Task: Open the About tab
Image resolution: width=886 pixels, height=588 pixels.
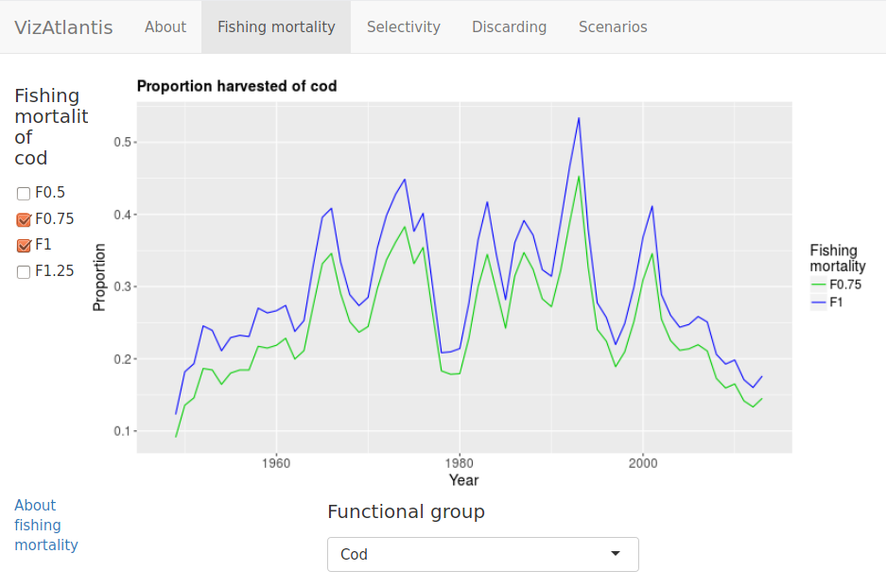Action: (165, 26)
